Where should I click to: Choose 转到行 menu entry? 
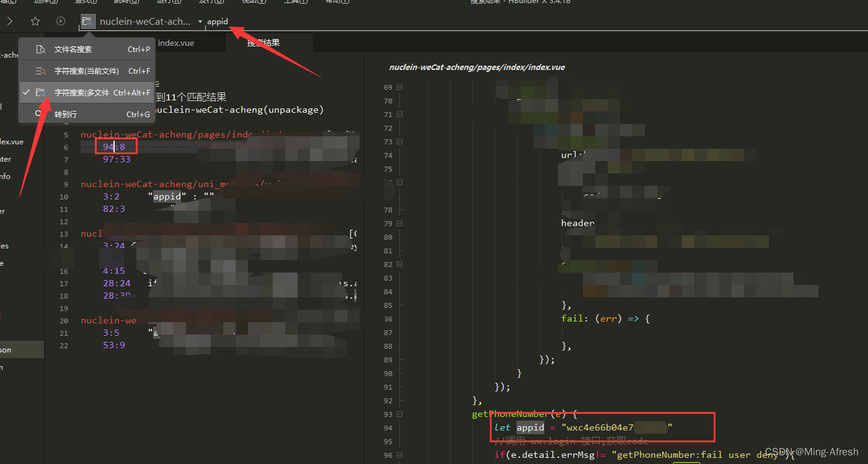tap(87, 115)
